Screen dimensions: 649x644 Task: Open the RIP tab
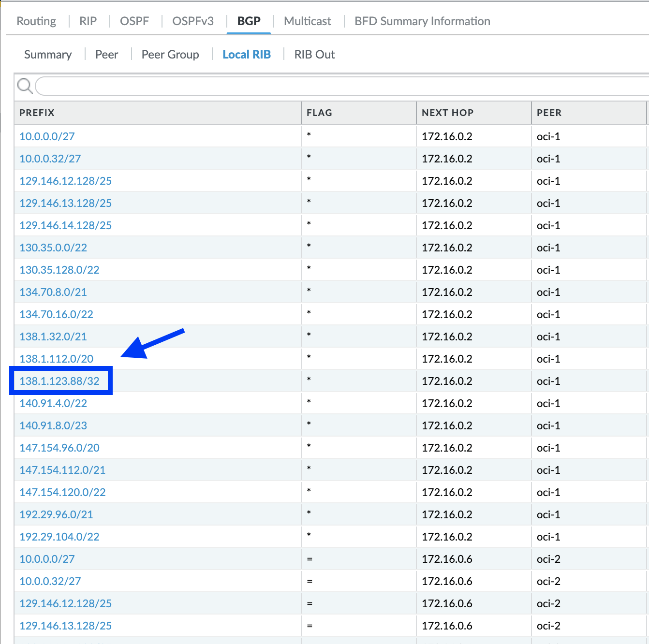coord(88,21)
